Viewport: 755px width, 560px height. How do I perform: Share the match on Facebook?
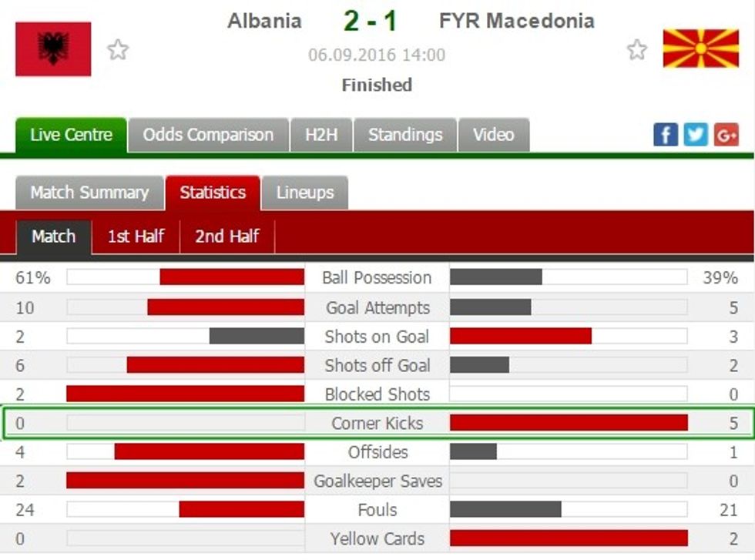(664, 134)
